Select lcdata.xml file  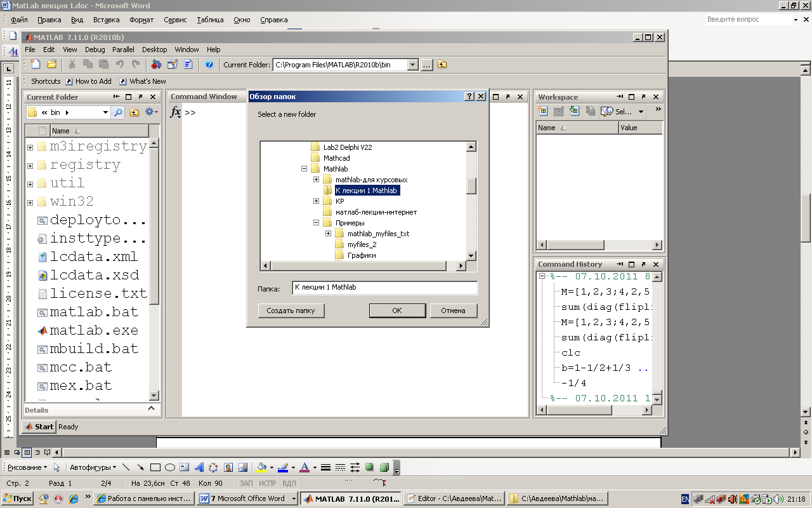(x=88, y=257)
